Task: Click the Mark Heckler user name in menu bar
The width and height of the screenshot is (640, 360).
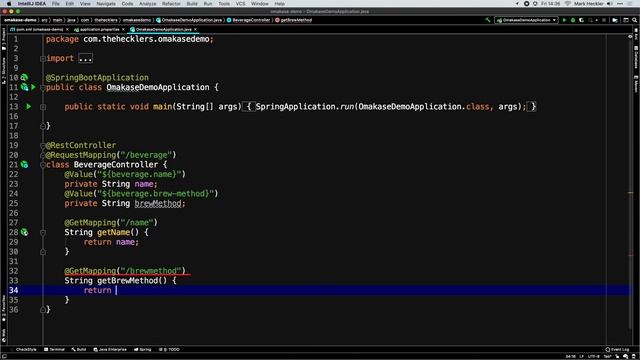Action: (x=588, y=4)
